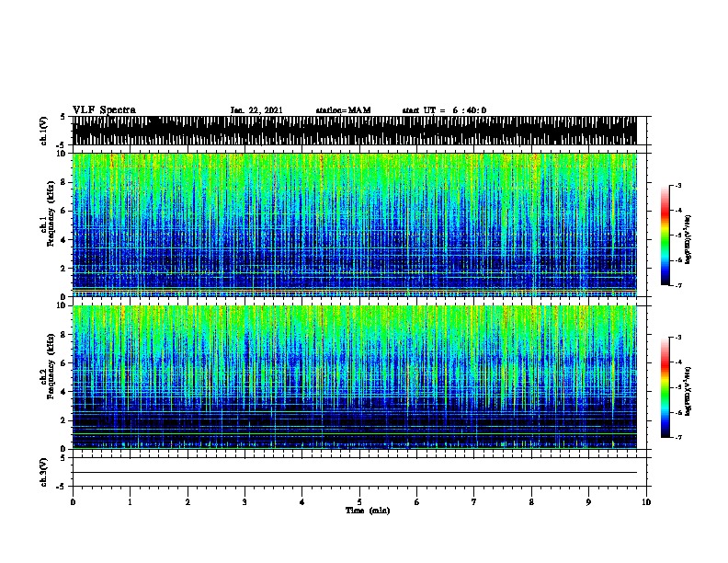Click the "-3" label on ch.2 color bar
728x563 pixels.
pos(678,338)
